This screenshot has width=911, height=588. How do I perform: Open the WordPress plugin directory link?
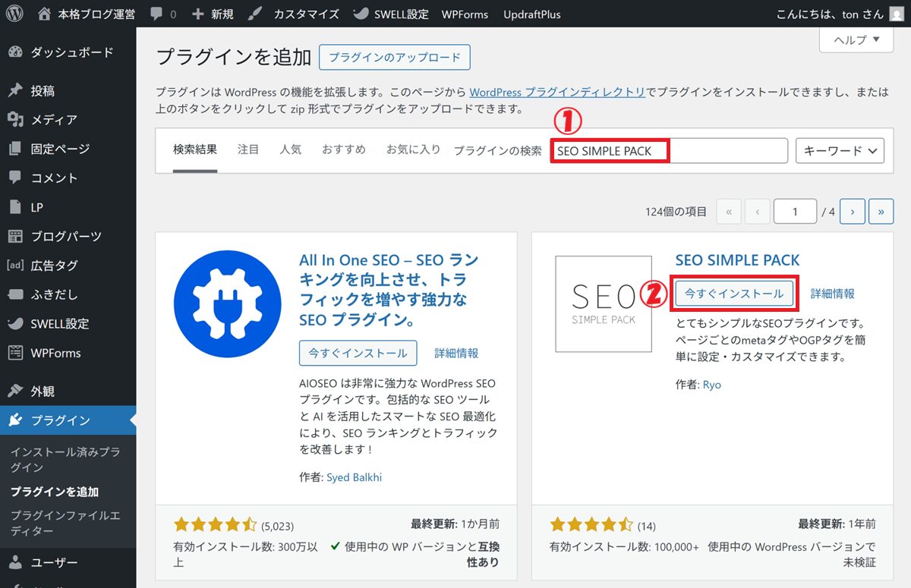557,92
